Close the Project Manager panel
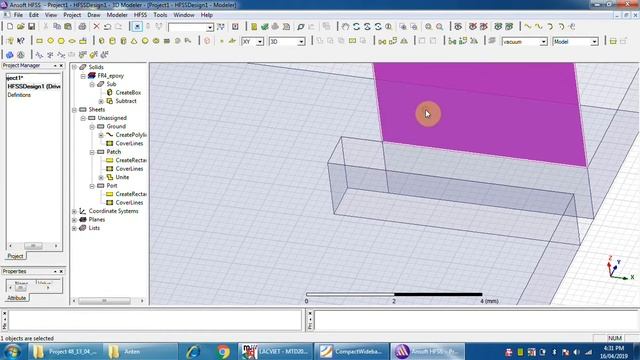Image resolution: width=640 pixels, height=360 pixels. tap(62, 66)
